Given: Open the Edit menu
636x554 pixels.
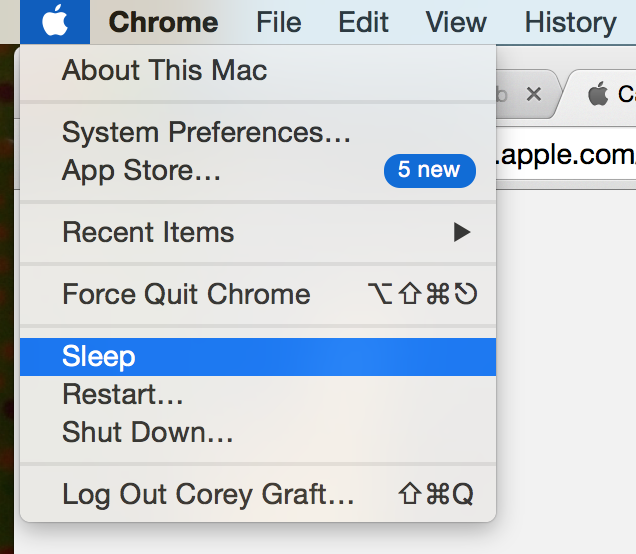Looking at the screenshot, I should click(x=363, y=21).
